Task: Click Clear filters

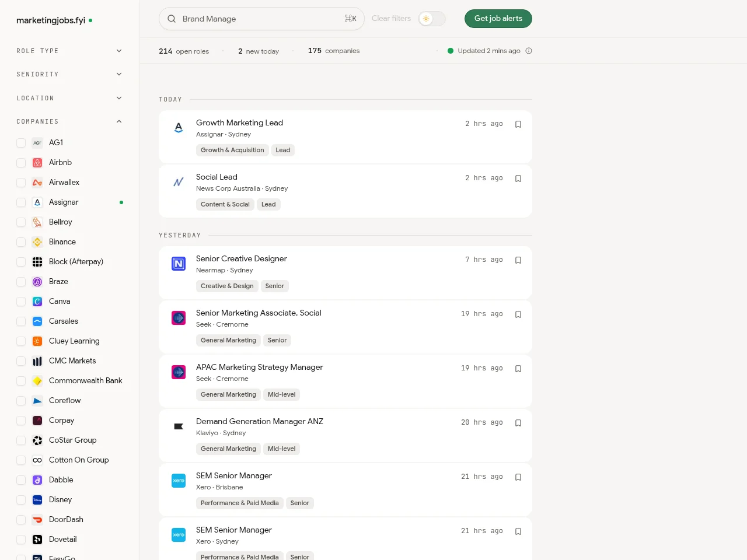Action: click(391, 19)
